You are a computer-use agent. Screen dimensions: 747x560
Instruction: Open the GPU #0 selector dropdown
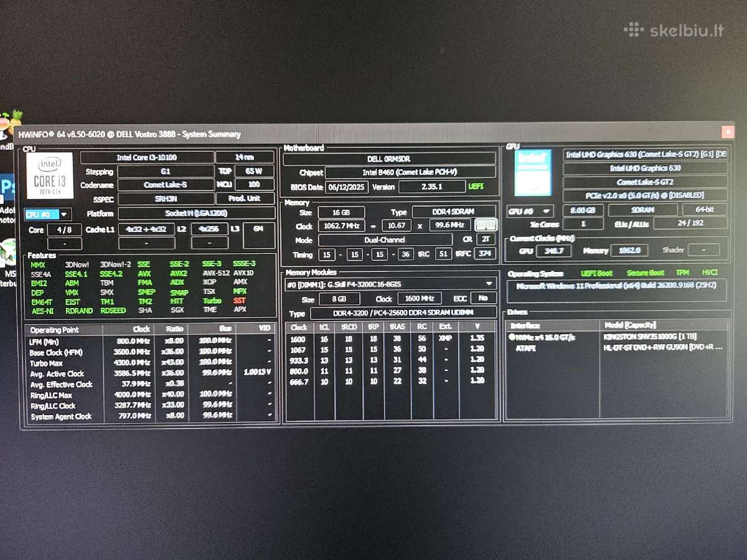click(x=530, y=211)
